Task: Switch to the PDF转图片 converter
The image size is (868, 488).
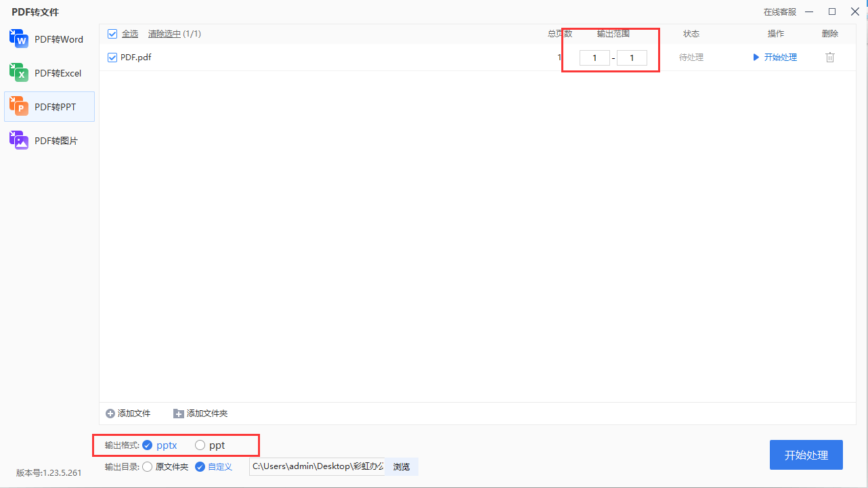Action: click(x=49, y=141)
